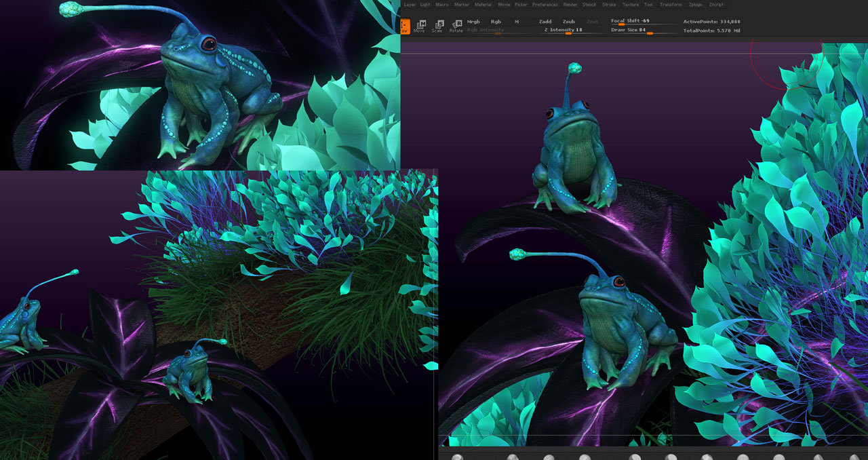
Task: Open the Movie menu
Action: [x=504, y=5]
